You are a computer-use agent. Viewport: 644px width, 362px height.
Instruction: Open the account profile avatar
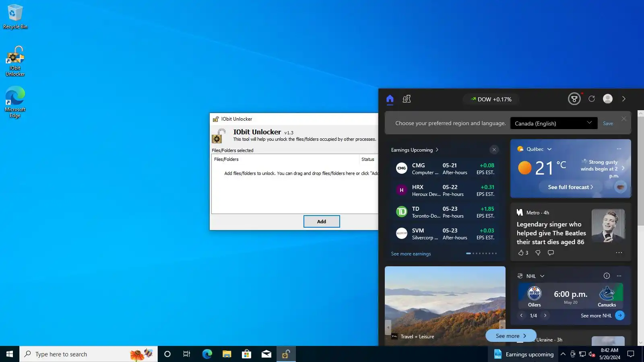[x=608, y=99]
